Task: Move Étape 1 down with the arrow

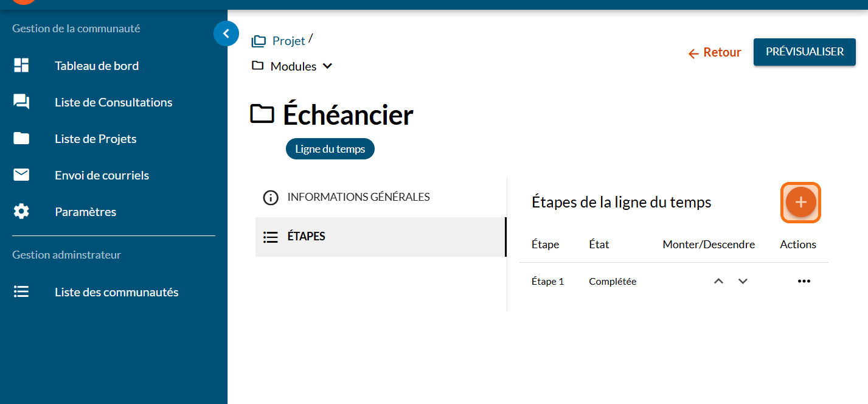Action: pyautogui.click(x=743, y=281)
